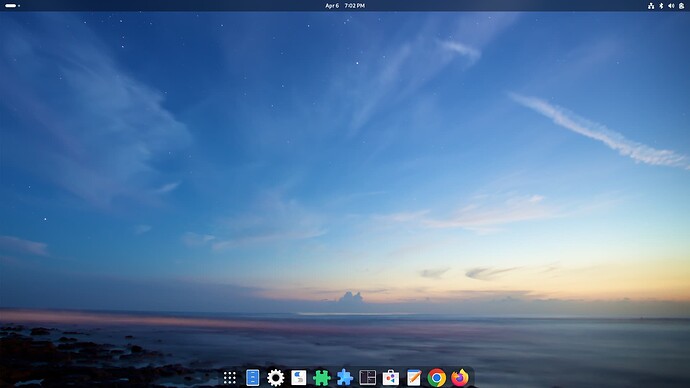Image resolution: width=690 pixels, height=388 pixels.
Task: Open the Tweaks toggle-switch app
Action: click(x=298, y=377)
